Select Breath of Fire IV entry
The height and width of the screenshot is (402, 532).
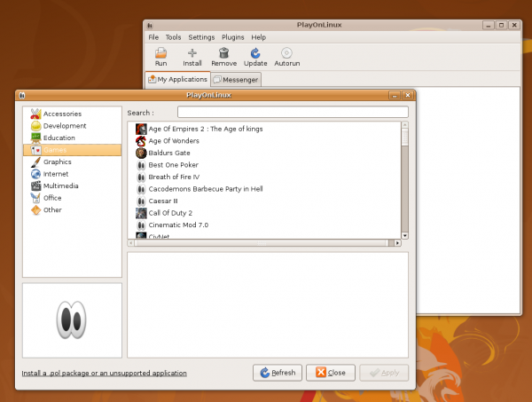tap(174, 177)
